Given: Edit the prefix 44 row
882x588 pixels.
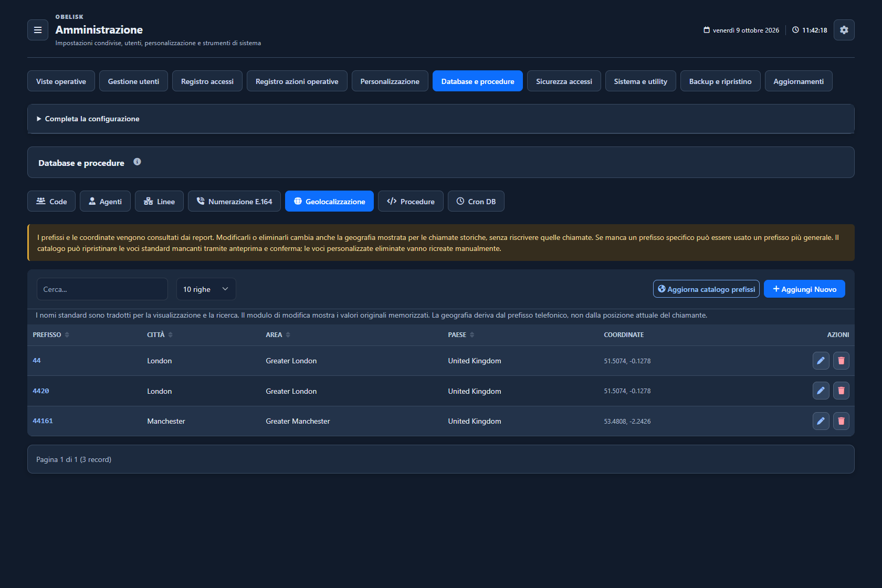Looking at the screenshot, I should pos(821,361).
